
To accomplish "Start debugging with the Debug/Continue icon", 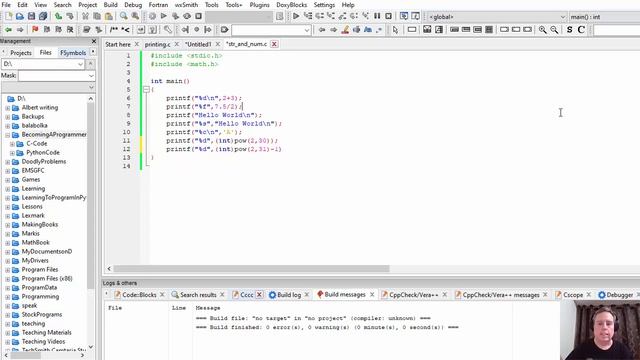I will 296,16.
